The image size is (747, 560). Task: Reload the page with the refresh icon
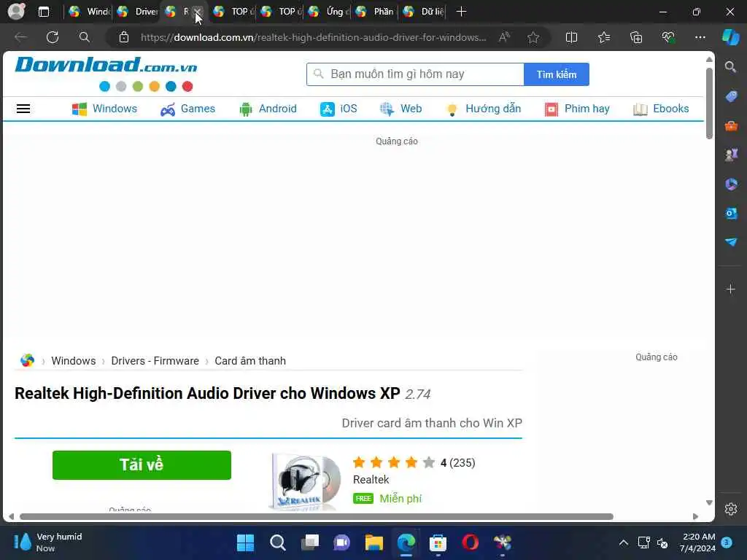tap(53, 37)
